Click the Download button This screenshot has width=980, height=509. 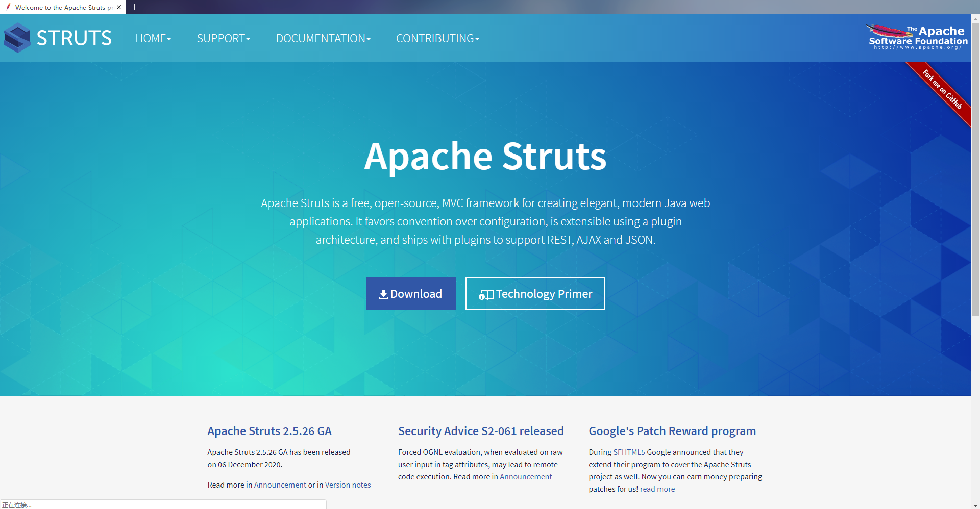(x=411, y=294)
